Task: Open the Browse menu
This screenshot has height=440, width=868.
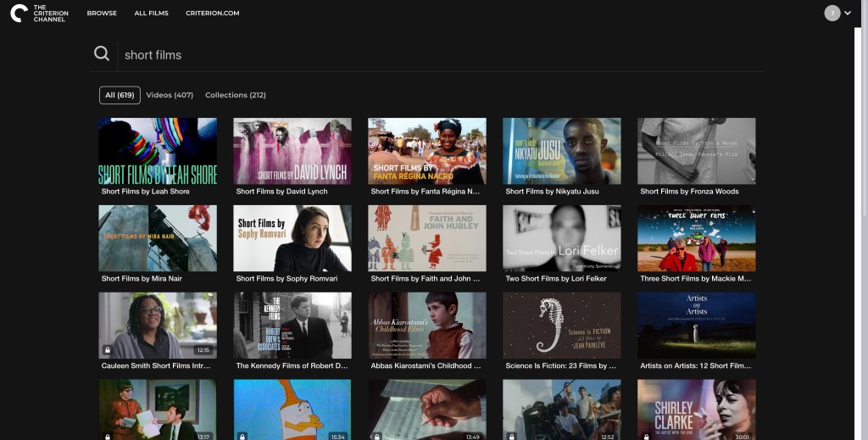Action: coord(102,14)
